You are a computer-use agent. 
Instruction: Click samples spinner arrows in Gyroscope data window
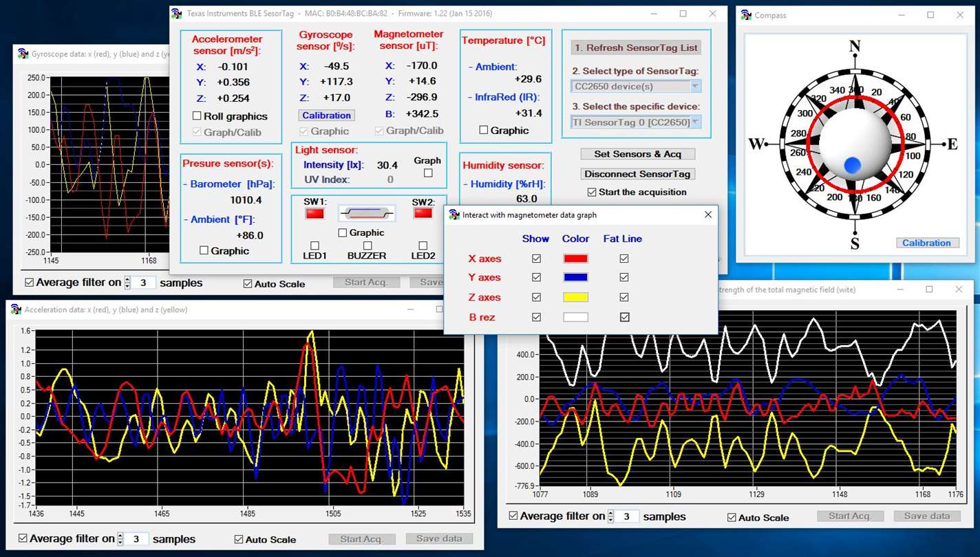(127, 283)
